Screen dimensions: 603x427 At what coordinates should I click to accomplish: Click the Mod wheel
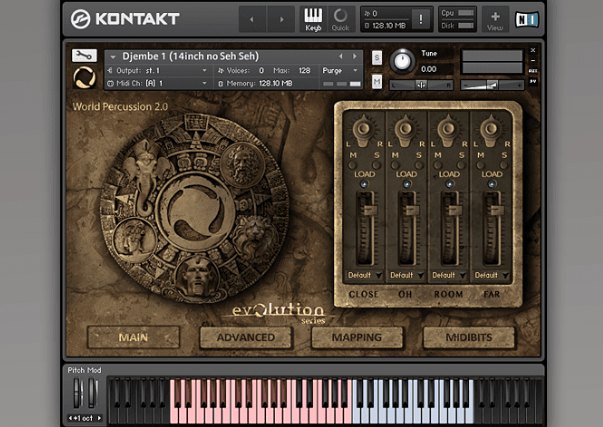pyautogui.click(x=92, y=393)
